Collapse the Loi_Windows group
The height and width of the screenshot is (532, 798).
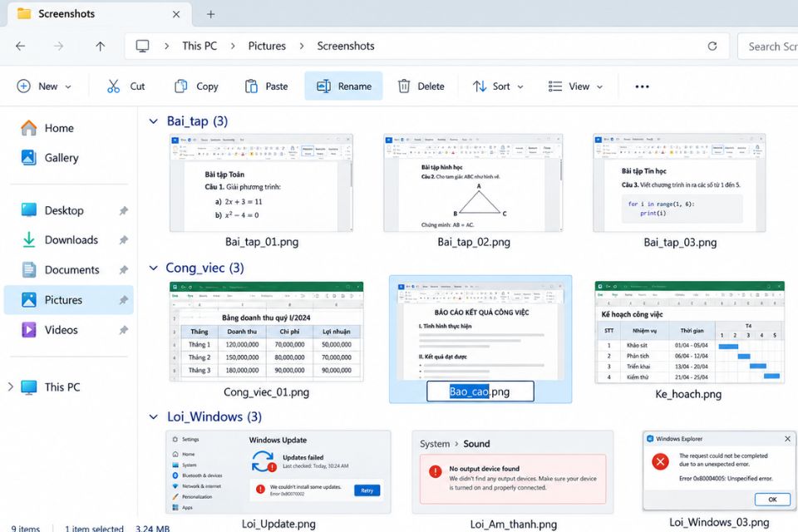coord(153,417)
